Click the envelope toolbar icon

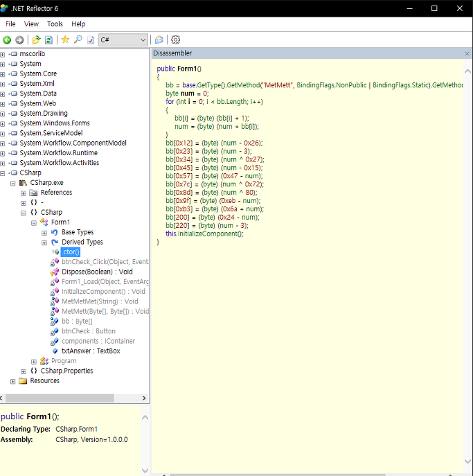coord(159,39)
